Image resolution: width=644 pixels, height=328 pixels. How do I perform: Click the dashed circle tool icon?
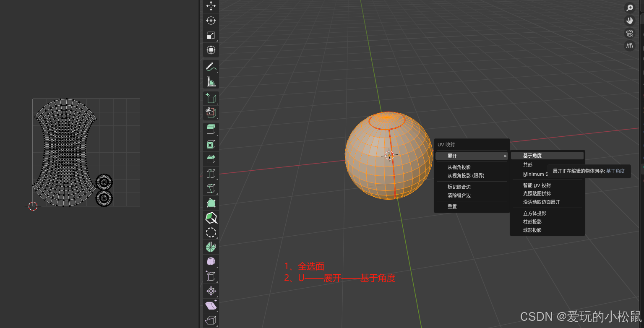211,232
